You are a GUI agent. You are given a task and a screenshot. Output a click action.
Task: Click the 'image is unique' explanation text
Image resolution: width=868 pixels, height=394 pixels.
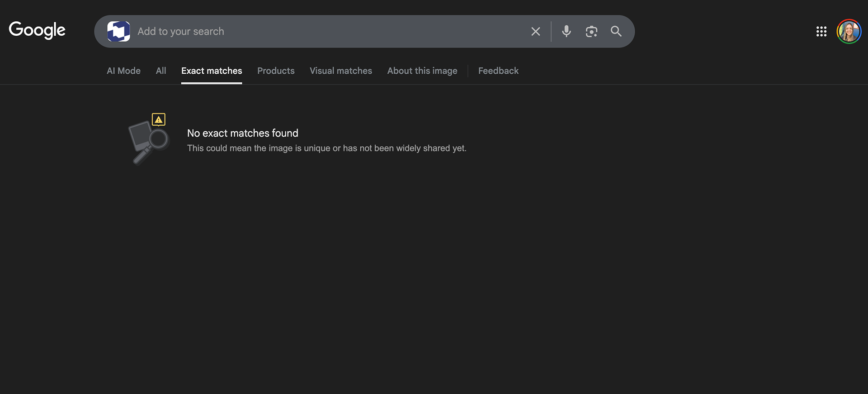pyautogui.click(x=326, y=148)
